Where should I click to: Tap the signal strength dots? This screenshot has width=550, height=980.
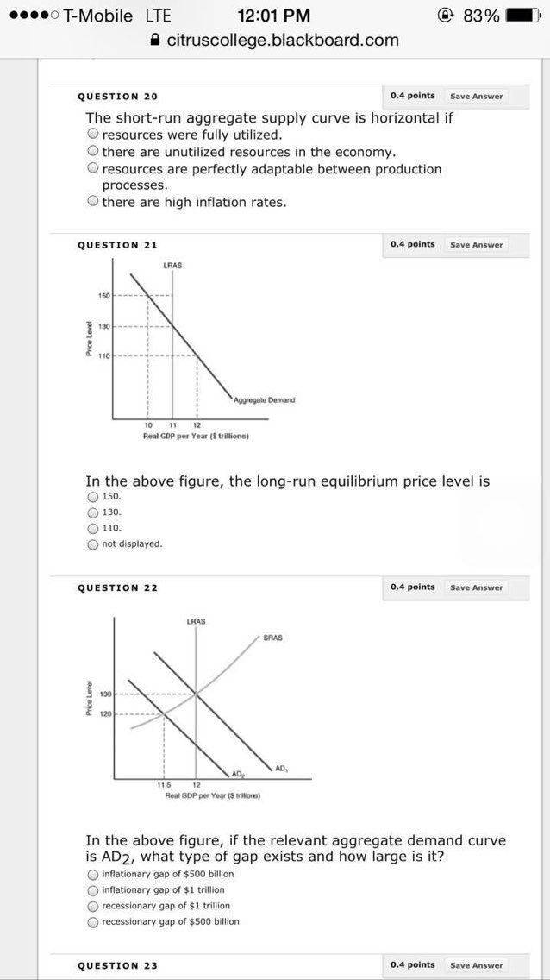click(29, 16)
